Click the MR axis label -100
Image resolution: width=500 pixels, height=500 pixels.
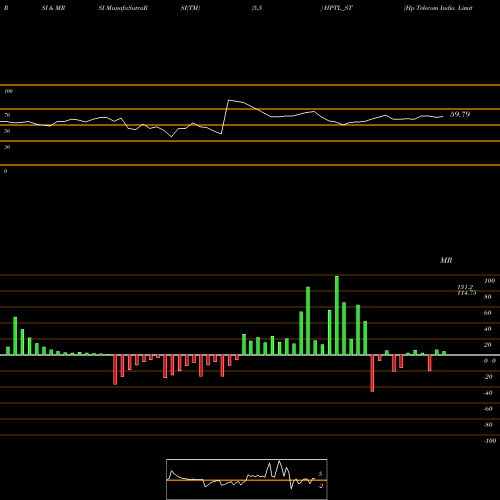point(490,441)
